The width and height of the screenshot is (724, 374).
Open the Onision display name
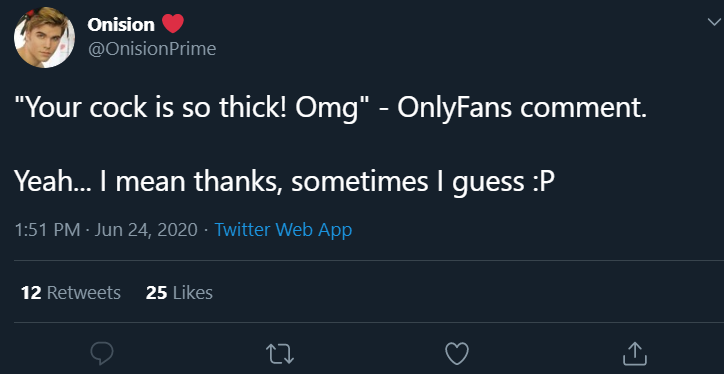[x=121, y=25]
